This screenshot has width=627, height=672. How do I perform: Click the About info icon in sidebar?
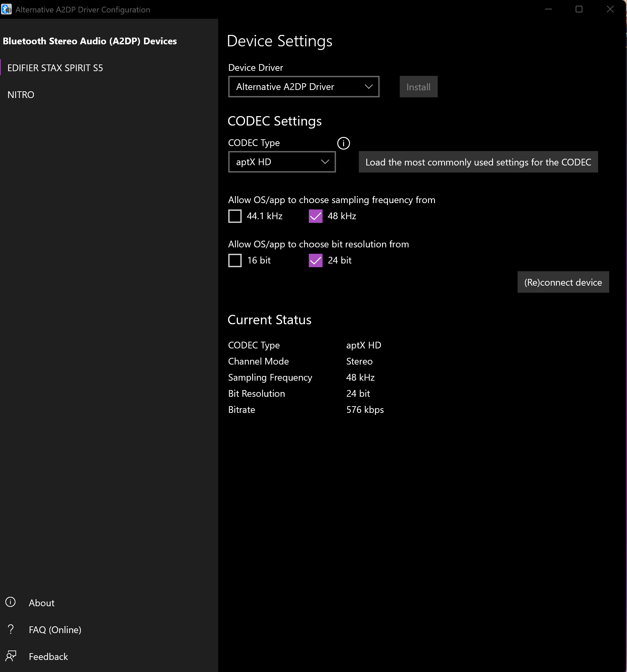[x=10, y=602]
